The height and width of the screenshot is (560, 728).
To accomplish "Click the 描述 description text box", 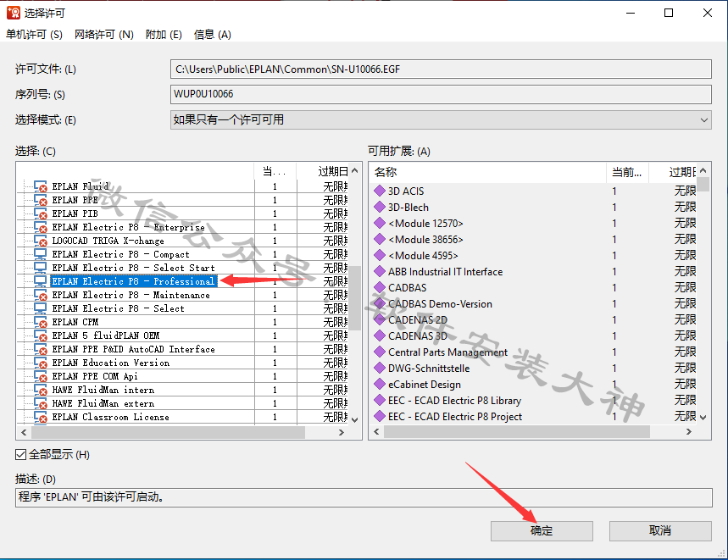I will pos(364,497).
